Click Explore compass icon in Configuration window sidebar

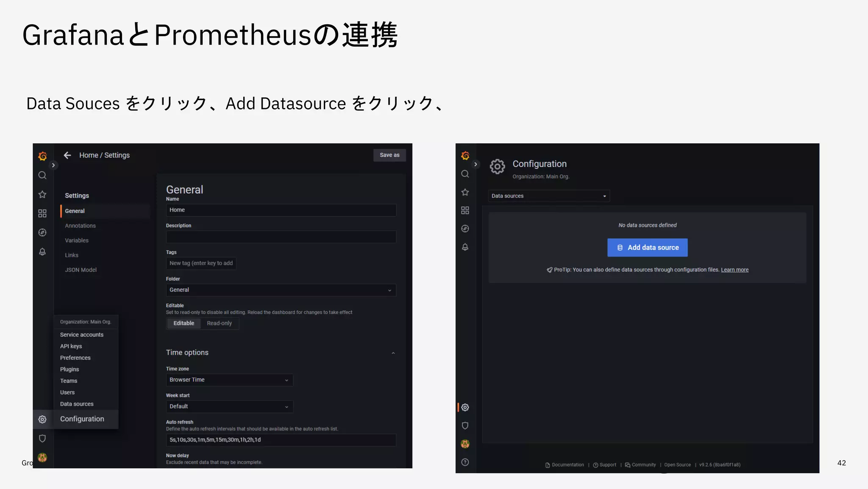coord(465,229)
